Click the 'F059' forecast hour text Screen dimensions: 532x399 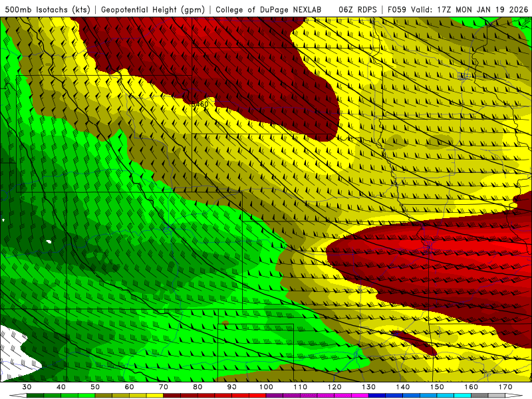tap(397, 9)
